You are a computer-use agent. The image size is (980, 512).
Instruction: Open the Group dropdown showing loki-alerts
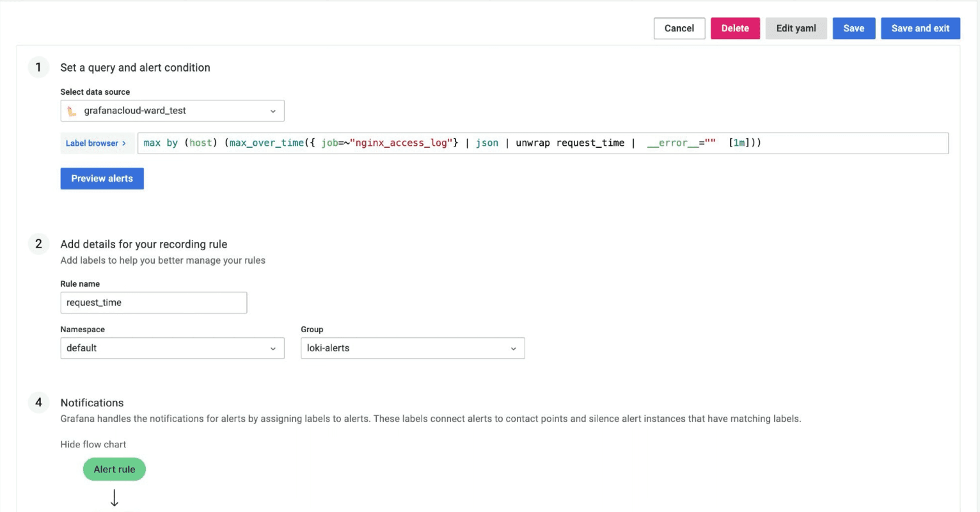(x=413, y=348)
